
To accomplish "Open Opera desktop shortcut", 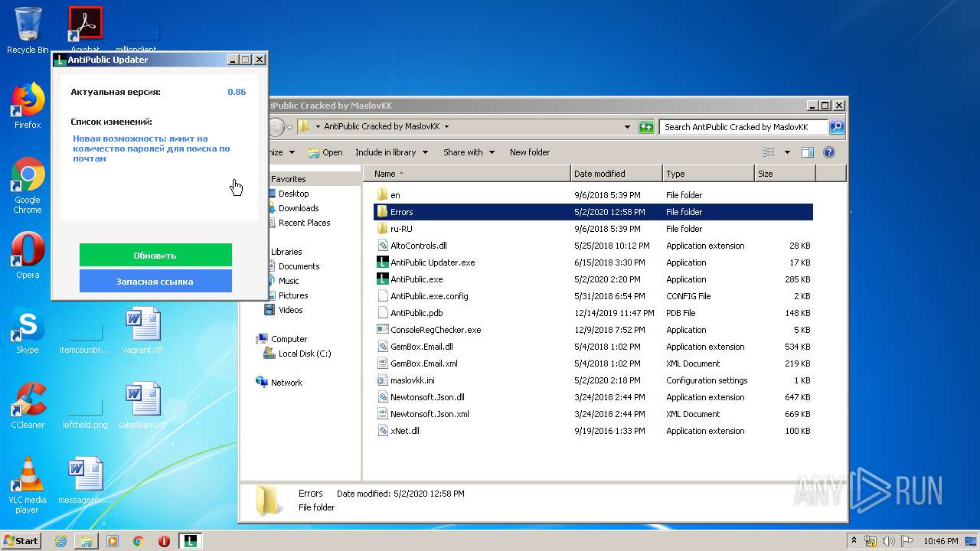I will click(28, 256).
